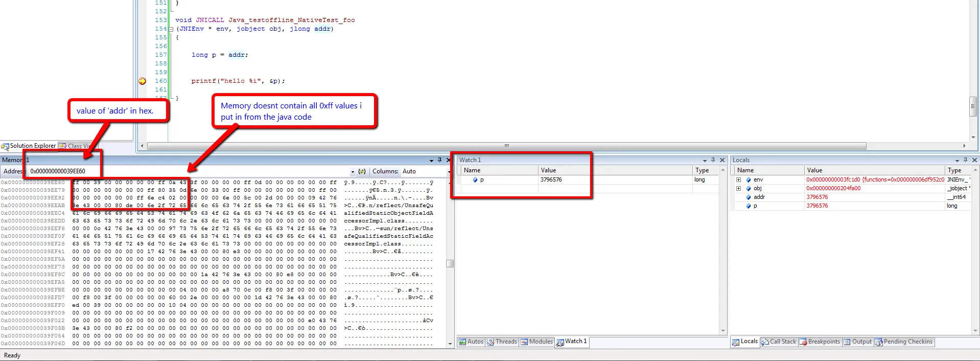Click the memory view vertical scrollbar thumb
980x361 pixels.
coord(450,264)
